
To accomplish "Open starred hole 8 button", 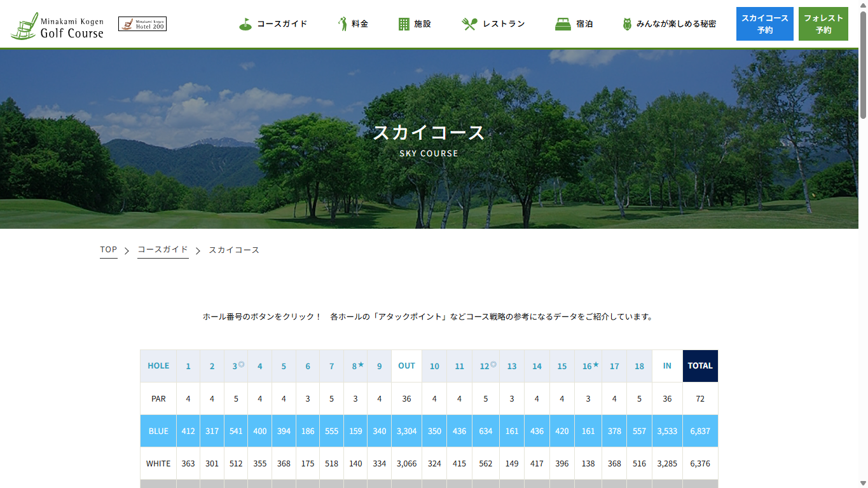I will (355, 366).
